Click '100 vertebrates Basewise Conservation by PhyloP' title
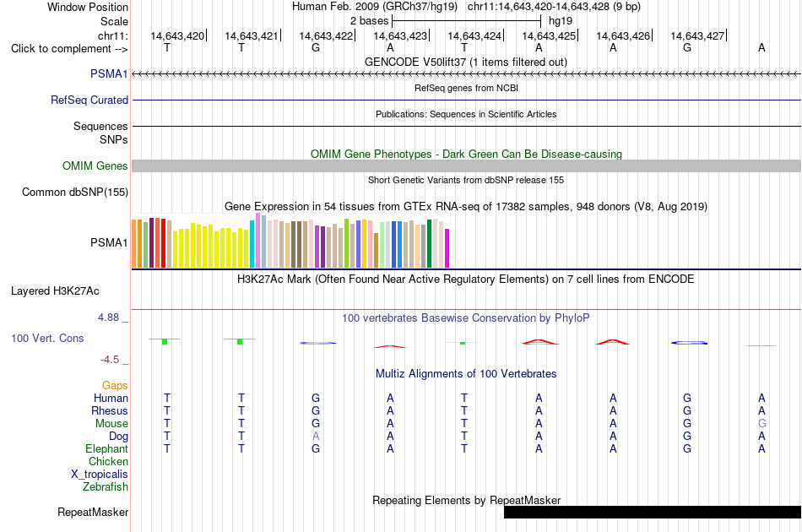The image size is (802, 532). (466, 318)
